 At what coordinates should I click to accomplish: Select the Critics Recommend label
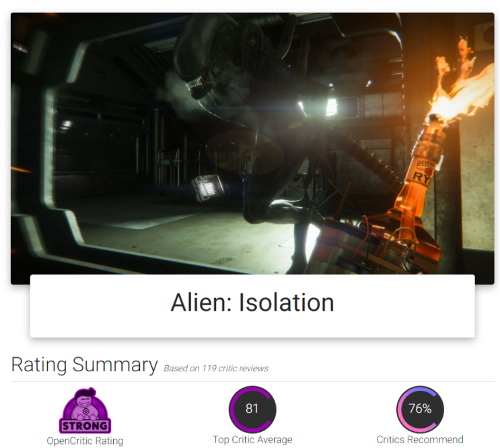tap(420, 440)
